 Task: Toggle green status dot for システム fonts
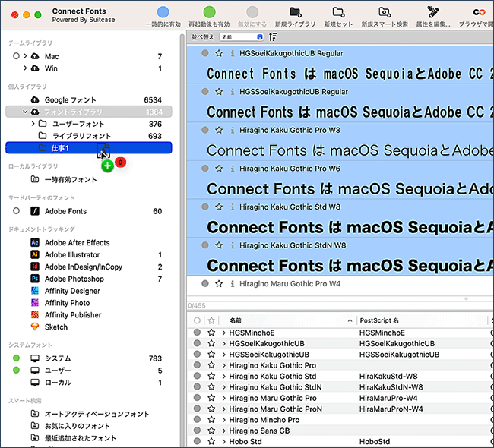pos(16,358)
